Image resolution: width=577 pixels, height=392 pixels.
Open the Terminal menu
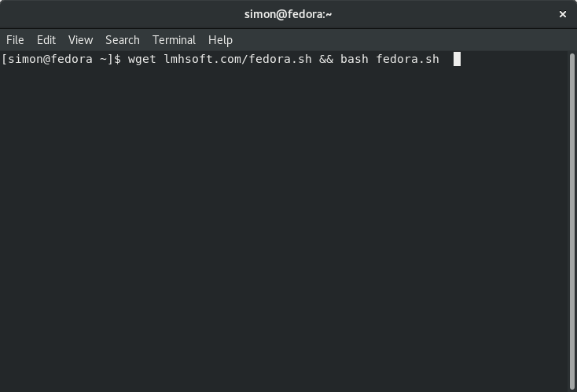[x=174, y=40]
